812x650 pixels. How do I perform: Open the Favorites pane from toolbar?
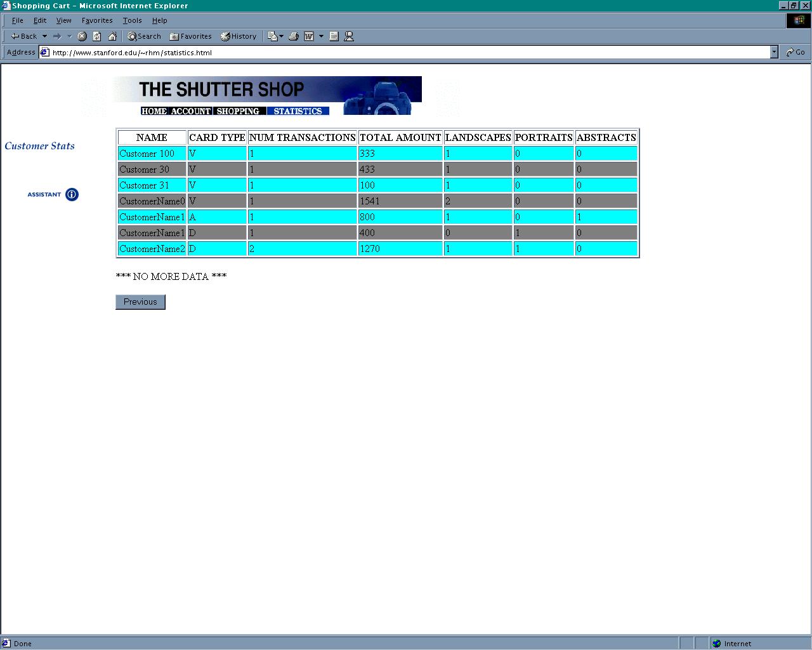click(190, 36)
